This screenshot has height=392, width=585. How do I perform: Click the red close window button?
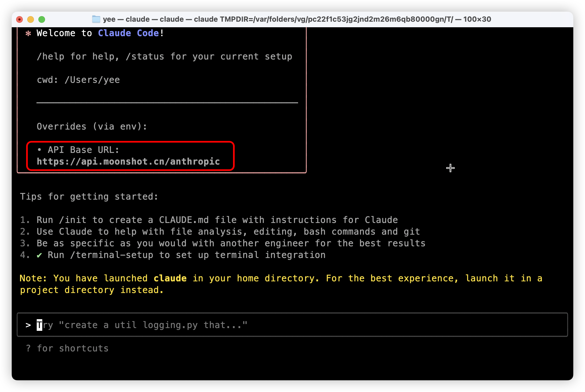tap(19, 19)
